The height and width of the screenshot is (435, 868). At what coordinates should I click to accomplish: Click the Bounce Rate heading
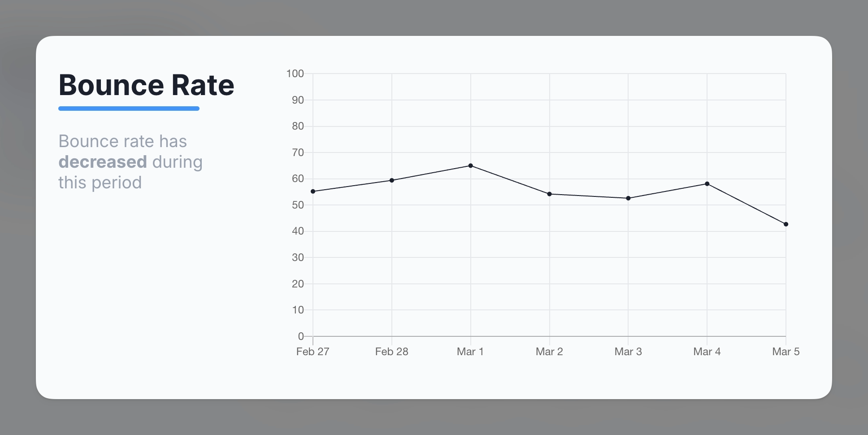point(146,85)
